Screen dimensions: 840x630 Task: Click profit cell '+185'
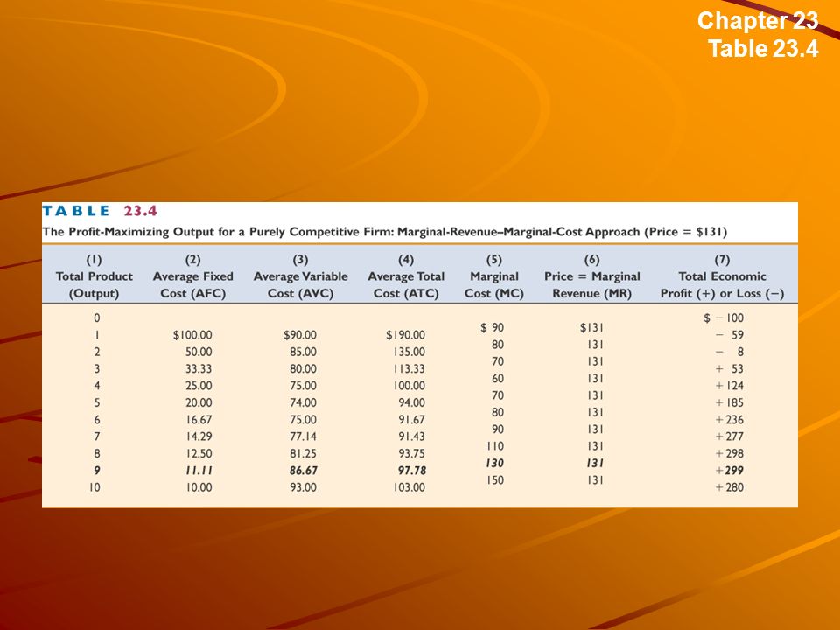(730, 402)
